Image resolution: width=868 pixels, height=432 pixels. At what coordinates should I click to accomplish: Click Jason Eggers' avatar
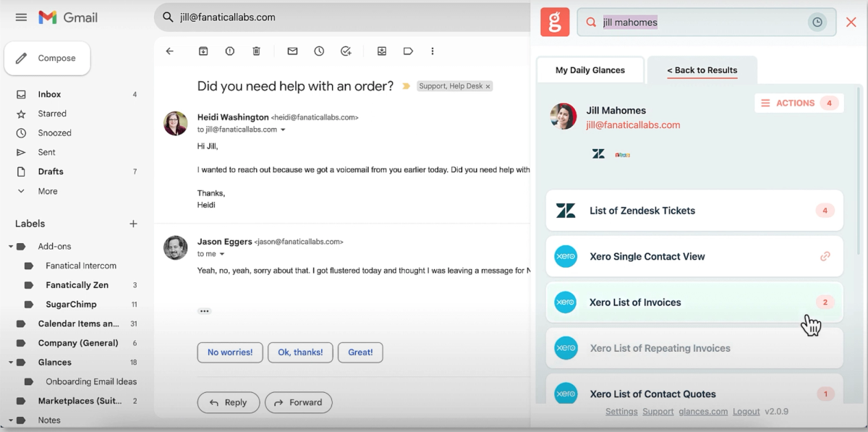coord(176,247)
